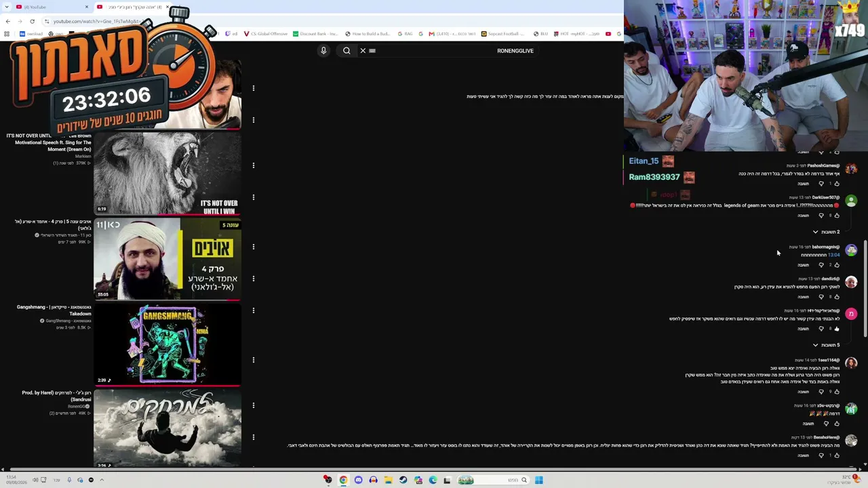The image size is (868, 488).
Task: Click the page horizontal scrollbar
Action: click(434, 469)
